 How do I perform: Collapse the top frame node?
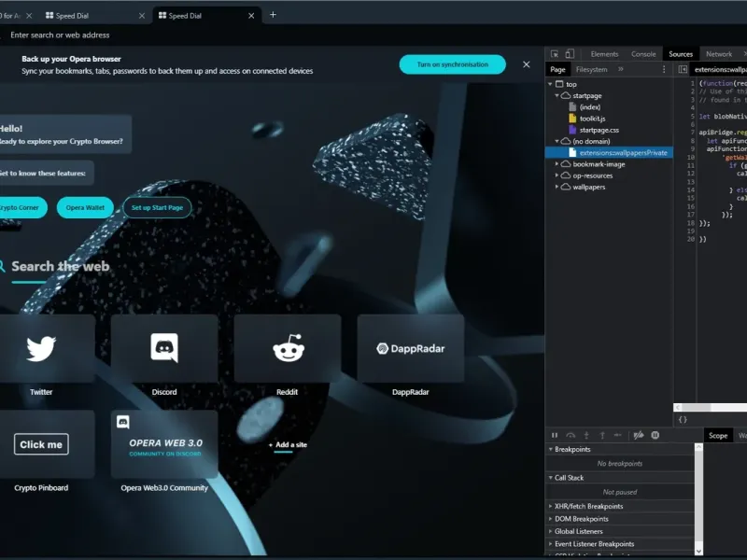pyautogui.click(x=551, y=84)
